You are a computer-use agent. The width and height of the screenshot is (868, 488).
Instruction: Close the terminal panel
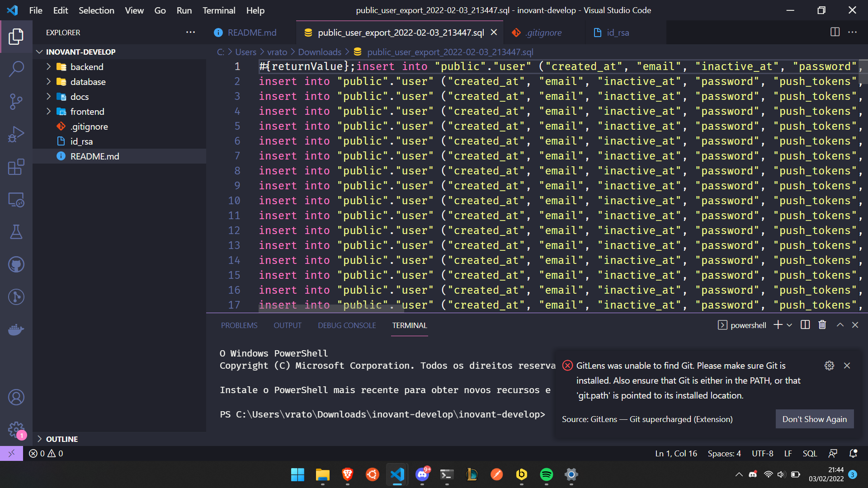(855, 325)
